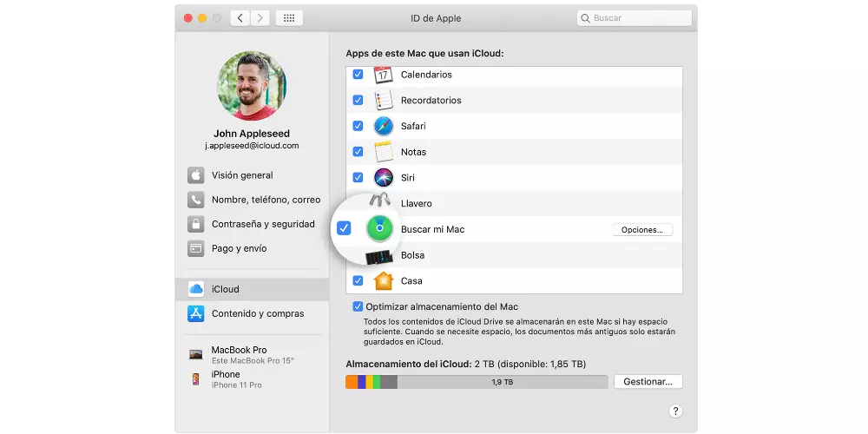Click the iPhone device icon

pyautogui.click(x=195, y=379)
